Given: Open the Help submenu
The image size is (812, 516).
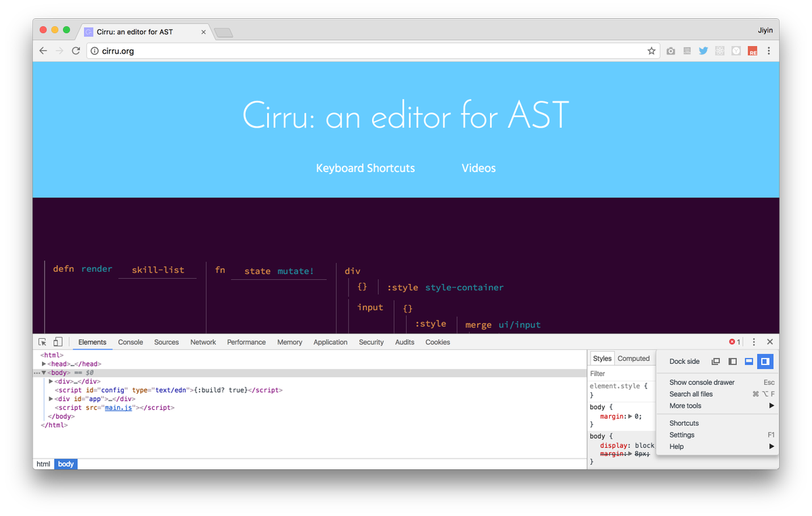Looking at the screenshot, I should 717,446.
